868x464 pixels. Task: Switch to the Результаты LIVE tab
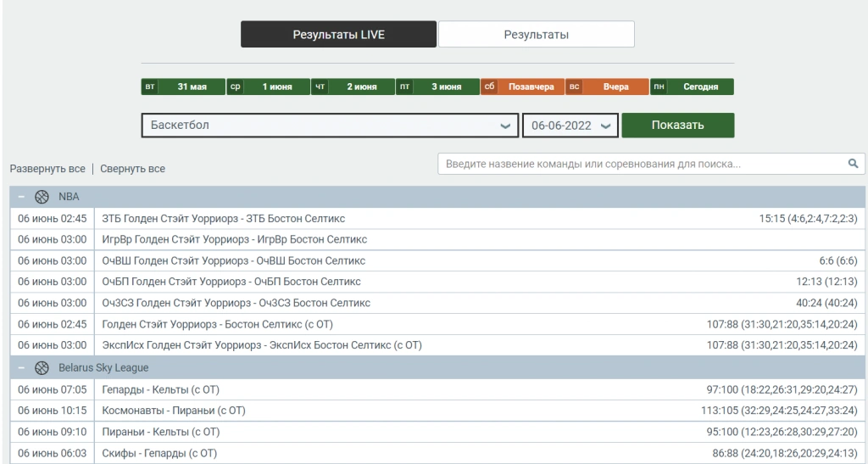coord(338,35)
